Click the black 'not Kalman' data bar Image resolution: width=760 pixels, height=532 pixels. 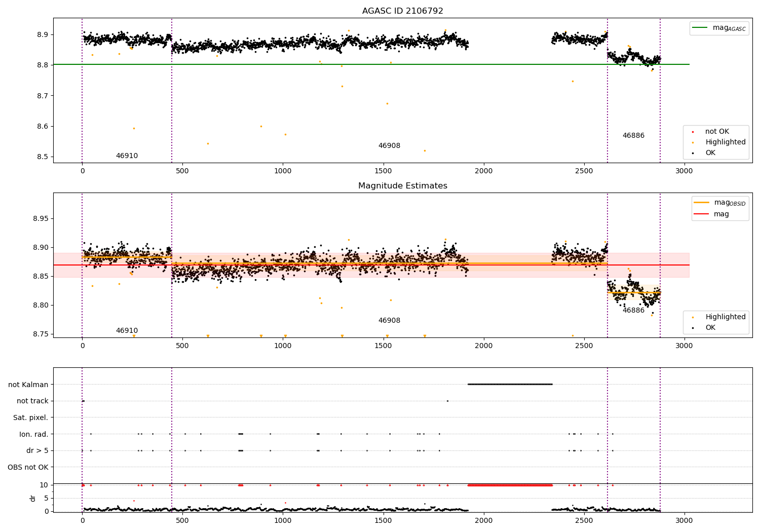click(510, 384)
